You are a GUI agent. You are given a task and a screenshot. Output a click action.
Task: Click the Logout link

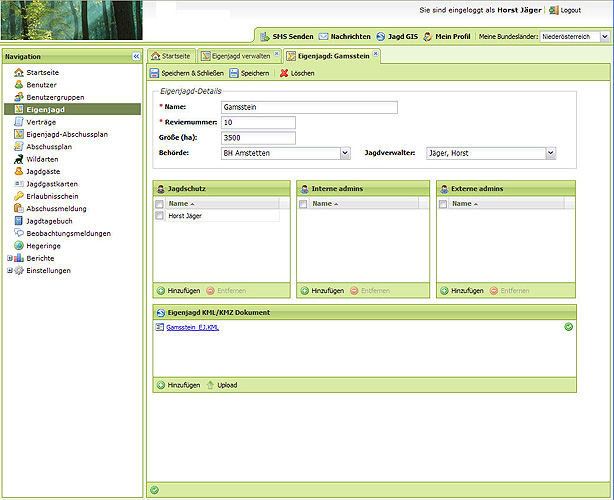click(x=565, y=10)
